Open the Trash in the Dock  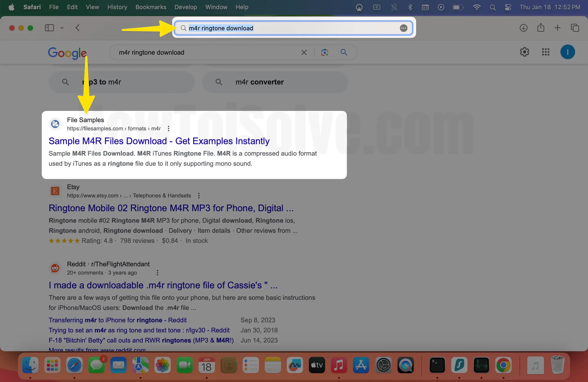(x=557, y=365)
